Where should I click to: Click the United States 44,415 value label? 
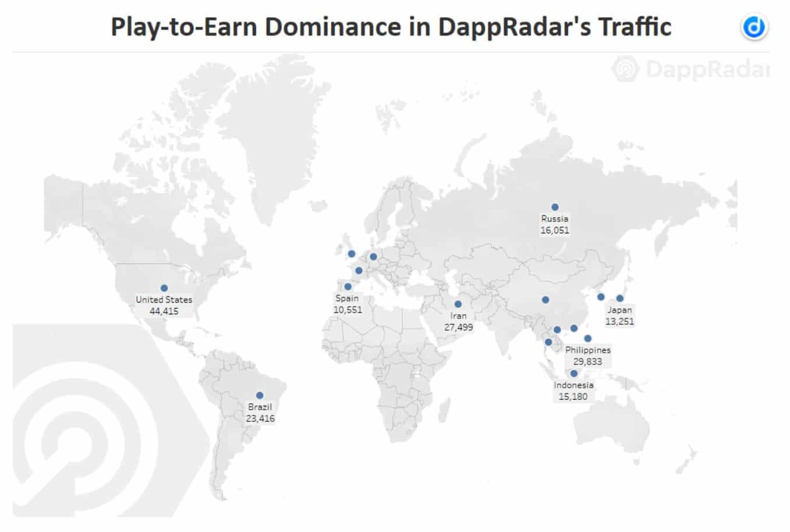tap(164, 311)
